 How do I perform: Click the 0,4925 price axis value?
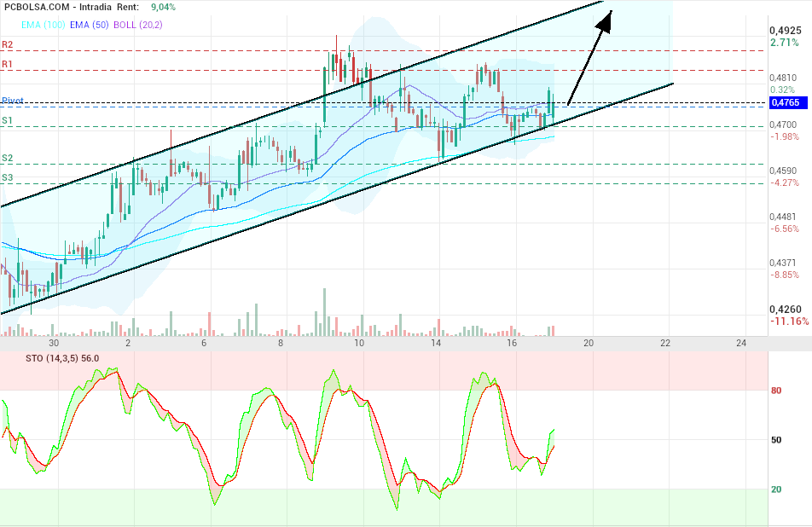pyautogui.click(x=786, y=30)
